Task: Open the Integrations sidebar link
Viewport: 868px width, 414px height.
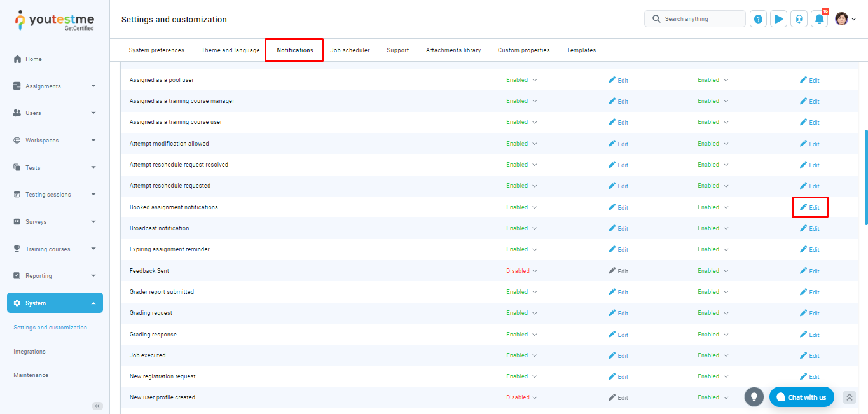Action: 30,352
